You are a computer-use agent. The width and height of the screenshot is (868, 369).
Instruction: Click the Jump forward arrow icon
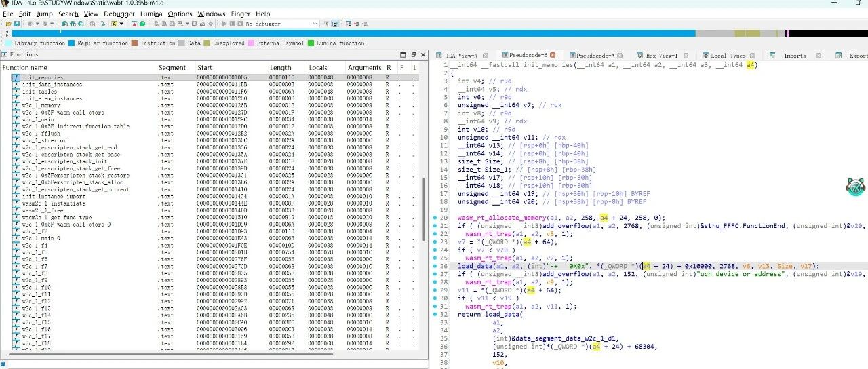pos(45,24)
